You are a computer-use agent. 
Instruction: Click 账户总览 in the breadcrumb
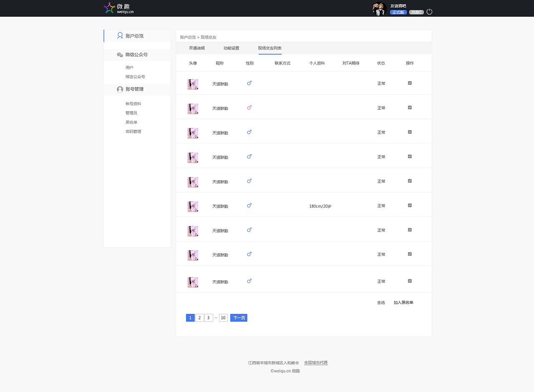(x=188, y=38)
